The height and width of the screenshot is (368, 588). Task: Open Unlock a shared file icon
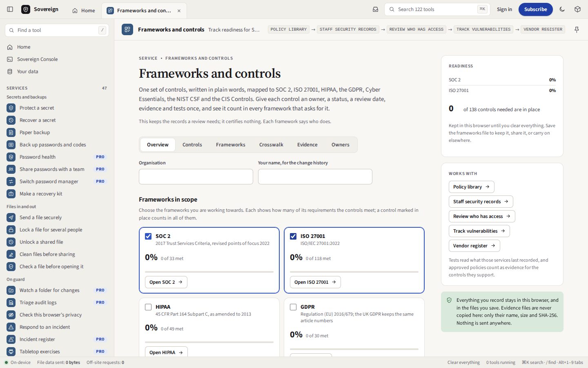point(11,242)
